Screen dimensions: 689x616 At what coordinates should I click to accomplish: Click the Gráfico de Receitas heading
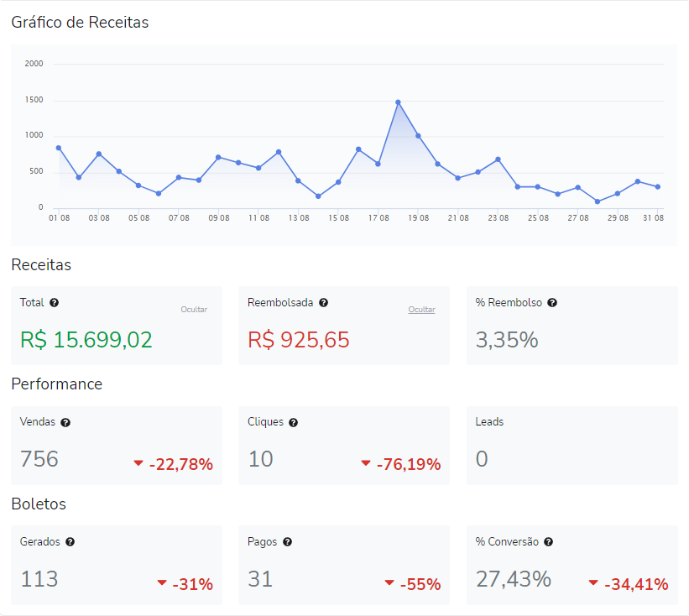pos(80,23)
